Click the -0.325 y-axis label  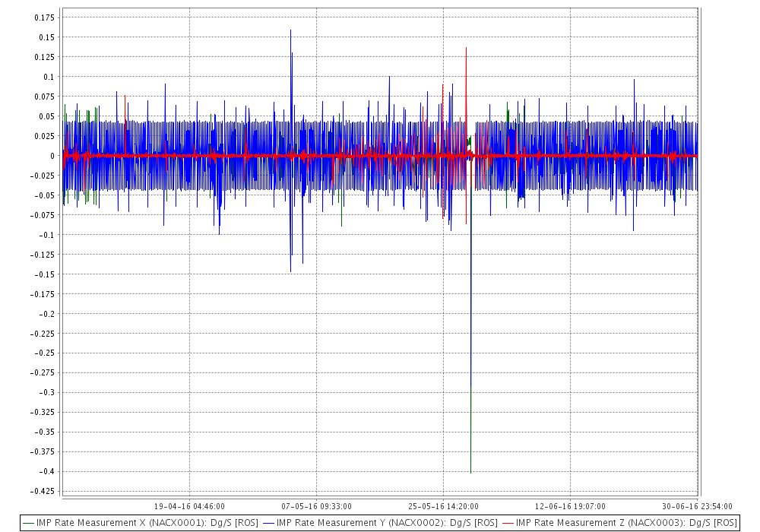tap(42, 413)
